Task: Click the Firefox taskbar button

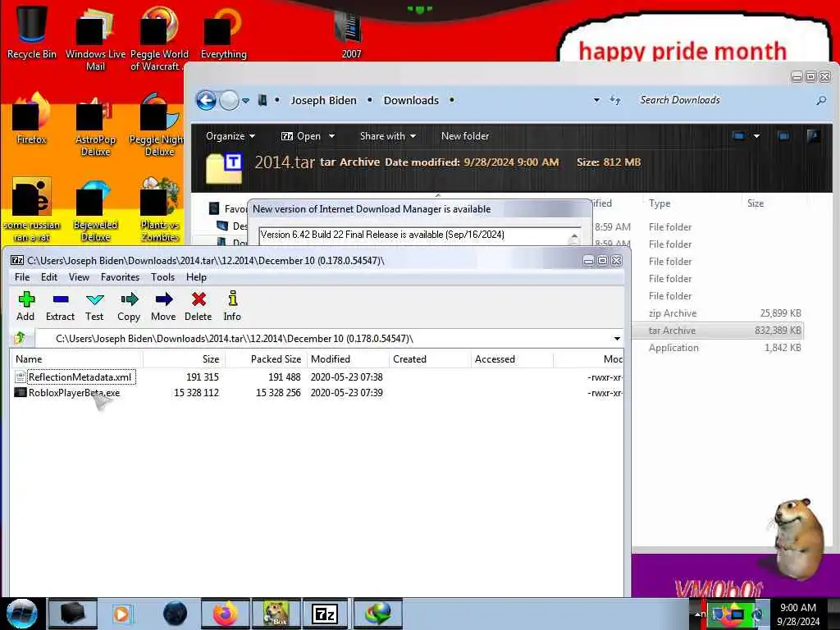Action: pos(226,614)
